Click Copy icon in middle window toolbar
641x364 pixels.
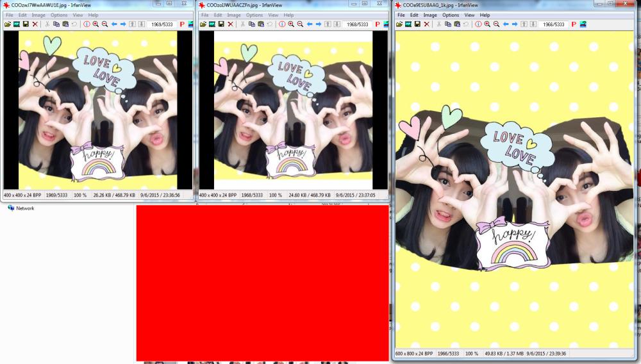[252, 24]
